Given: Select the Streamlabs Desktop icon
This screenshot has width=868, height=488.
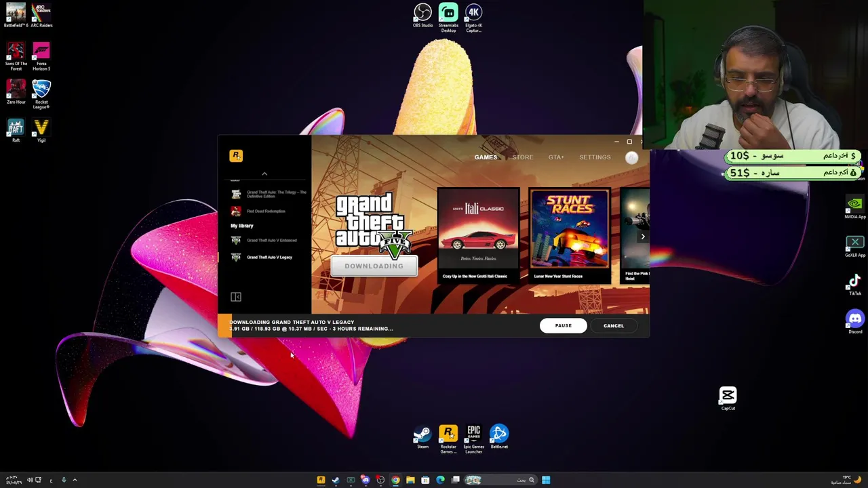Looking at the screenshot, I should 448,18.
